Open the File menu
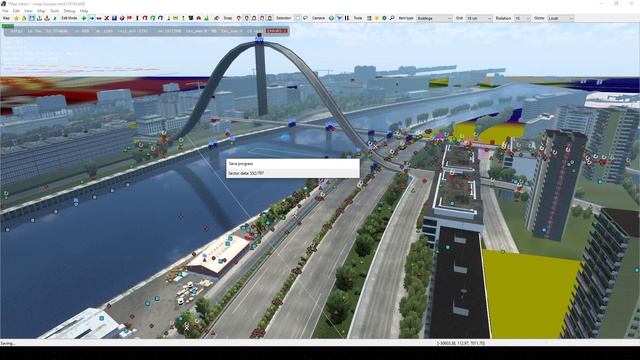 (5, 11)
